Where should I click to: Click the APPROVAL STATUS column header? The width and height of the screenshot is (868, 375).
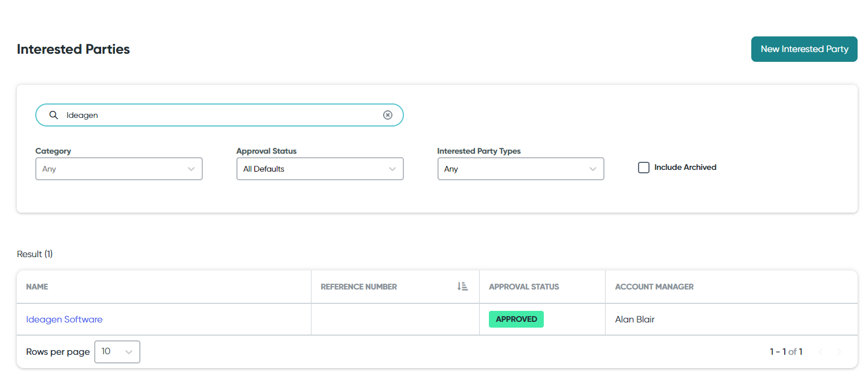524,287
